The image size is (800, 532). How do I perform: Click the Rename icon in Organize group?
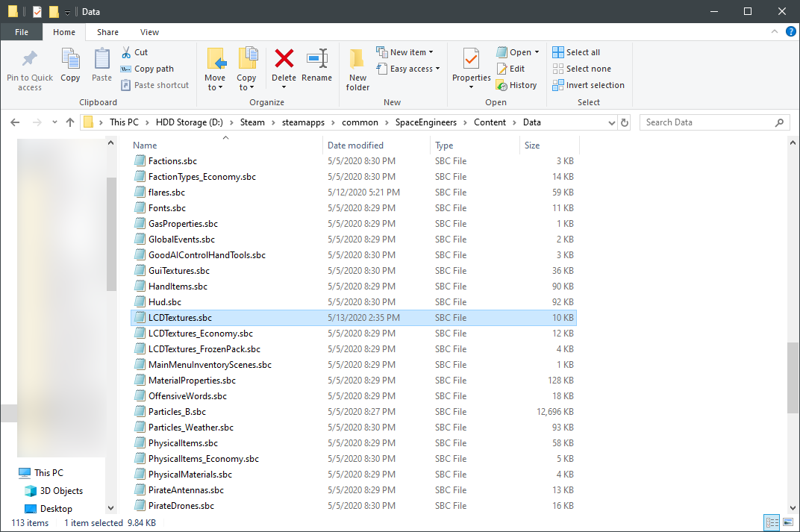point(316,58)
